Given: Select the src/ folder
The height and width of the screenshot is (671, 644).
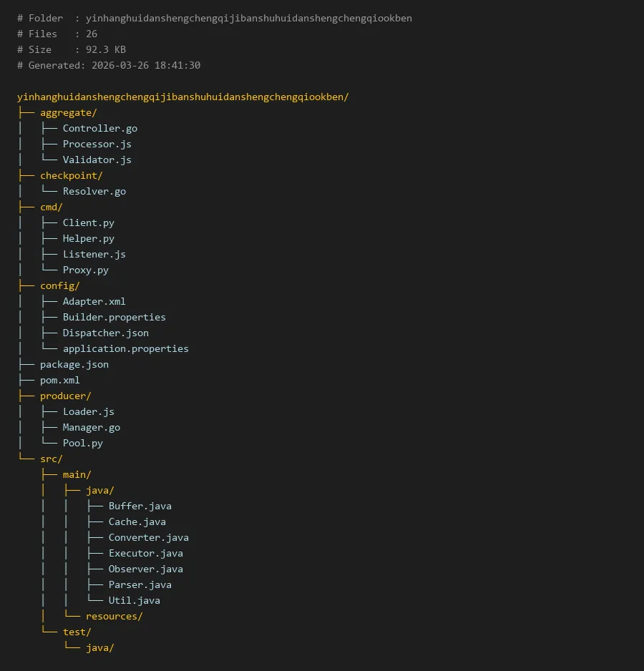Looking at the screenshot, I should point(51,459).
